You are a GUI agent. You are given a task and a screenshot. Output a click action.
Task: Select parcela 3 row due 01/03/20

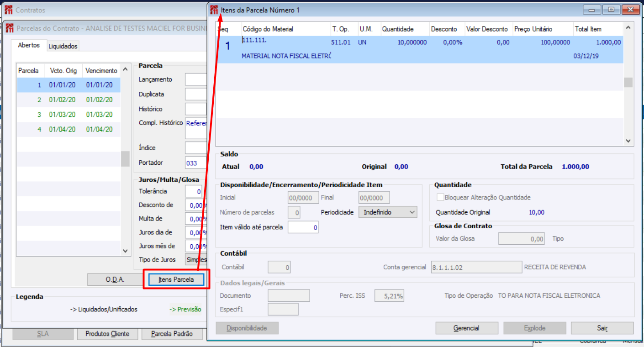coord(69,115)
